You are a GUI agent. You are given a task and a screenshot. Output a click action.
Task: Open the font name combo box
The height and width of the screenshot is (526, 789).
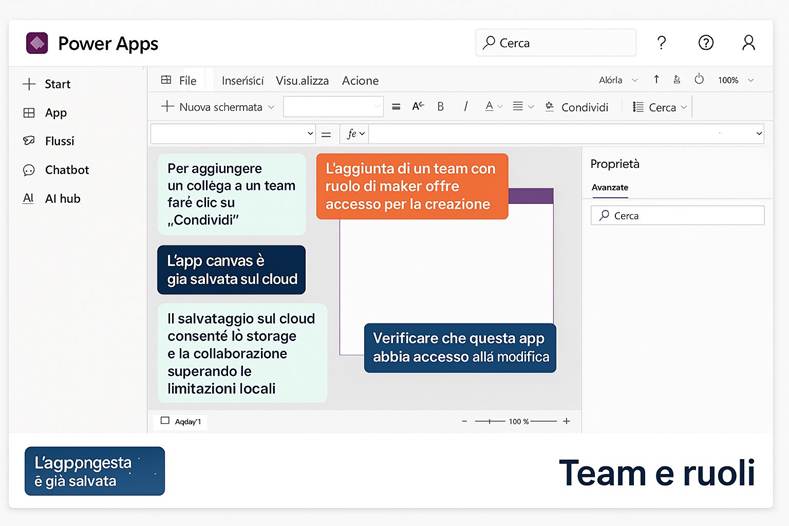(333, 107)
